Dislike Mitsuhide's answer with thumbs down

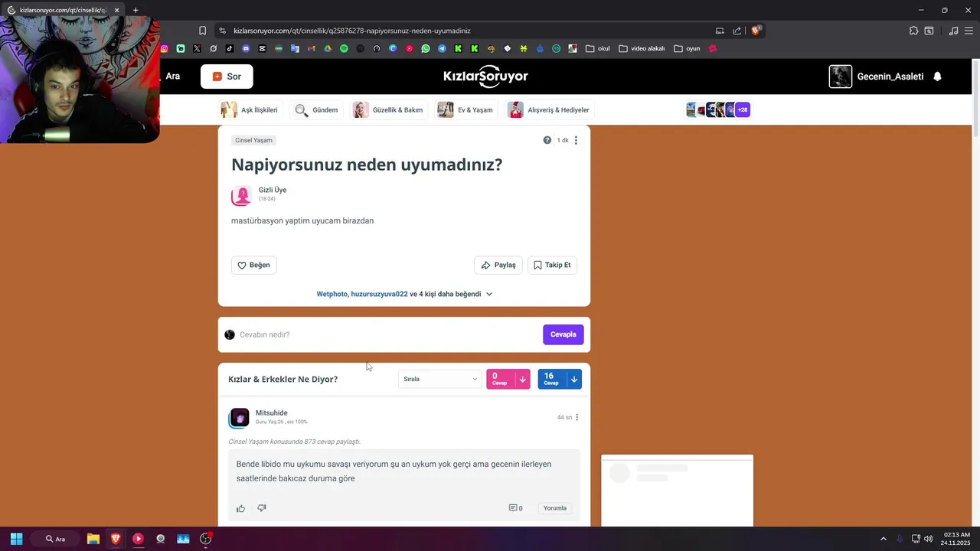[261, 508]
